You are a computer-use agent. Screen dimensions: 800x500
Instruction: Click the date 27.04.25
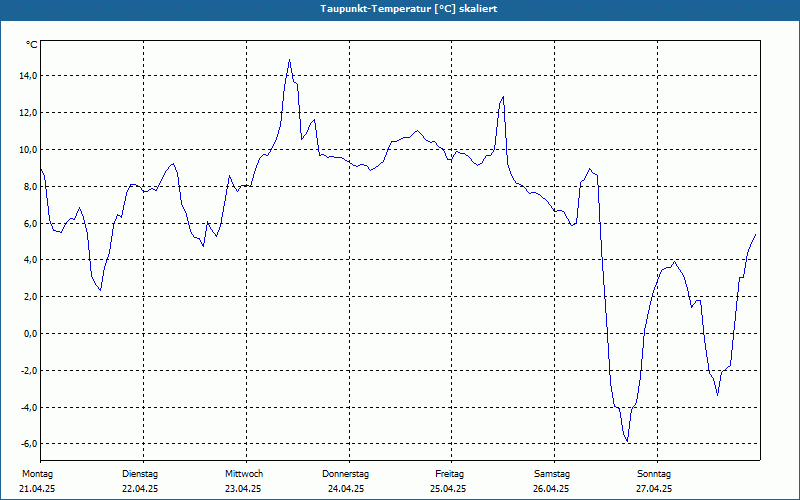[x=654, y=489]
